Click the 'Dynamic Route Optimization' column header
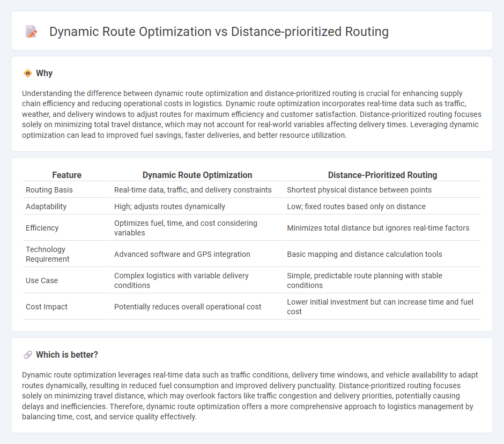 pos(197,175)
